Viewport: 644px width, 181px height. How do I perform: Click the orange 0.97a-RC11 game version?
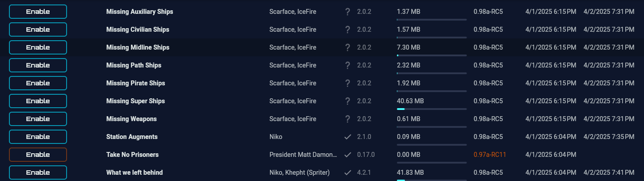490,155
